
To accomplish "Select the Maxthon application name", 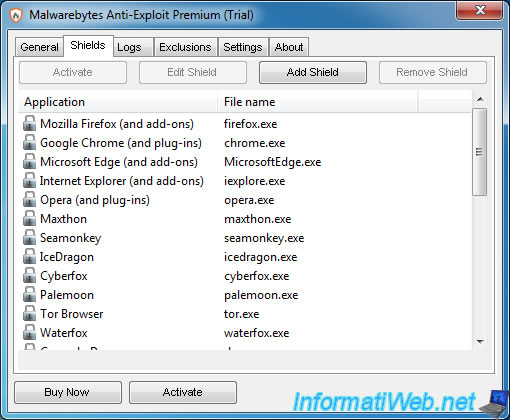I will (63, 219).
